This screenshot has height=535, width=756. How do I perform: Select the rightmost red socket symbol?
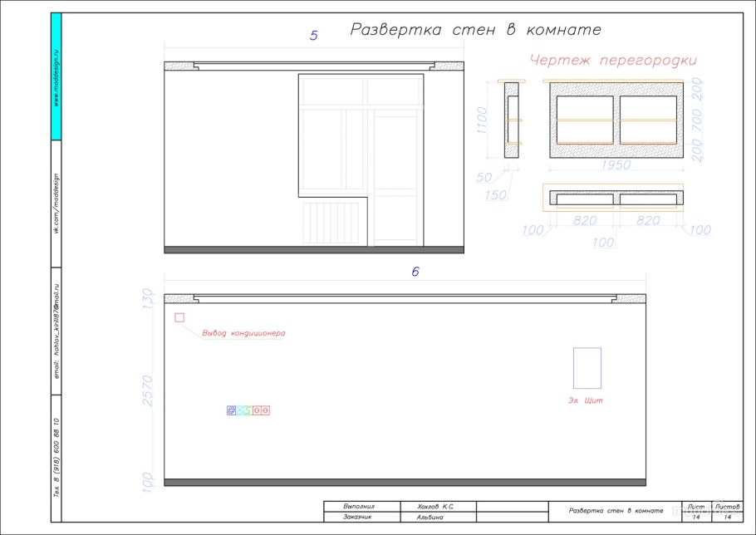click(265, 410)
